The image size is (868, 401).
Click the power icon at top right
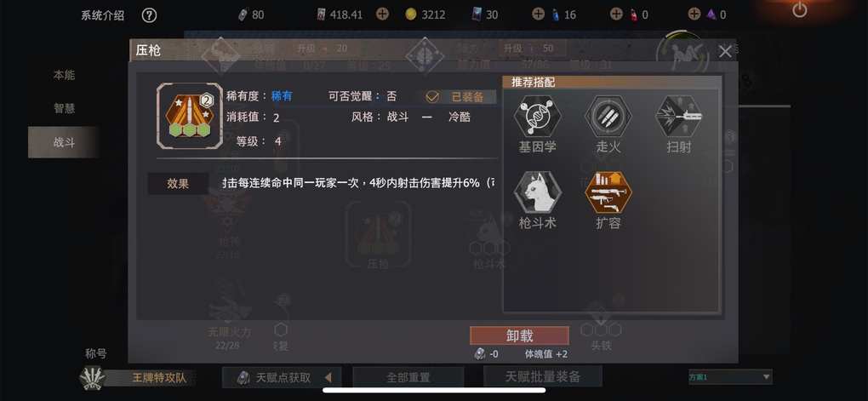pos(799,10)
